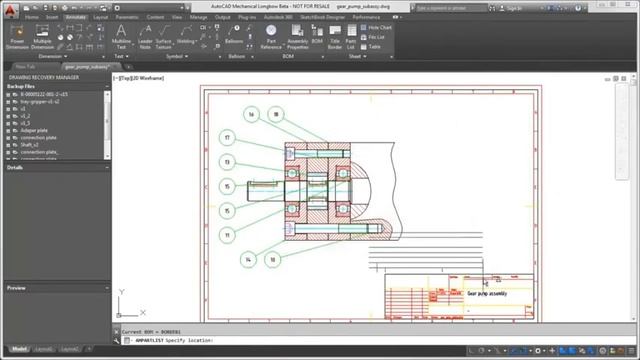This screenshot has height=360, width=640.
Task: Expand the Adapter plate backup entry
Action: click(x=8, y=131)
